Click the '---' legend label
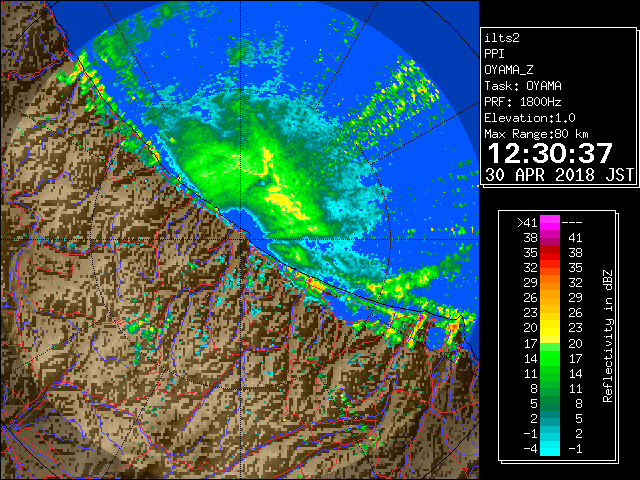 (x=572, y=223)
